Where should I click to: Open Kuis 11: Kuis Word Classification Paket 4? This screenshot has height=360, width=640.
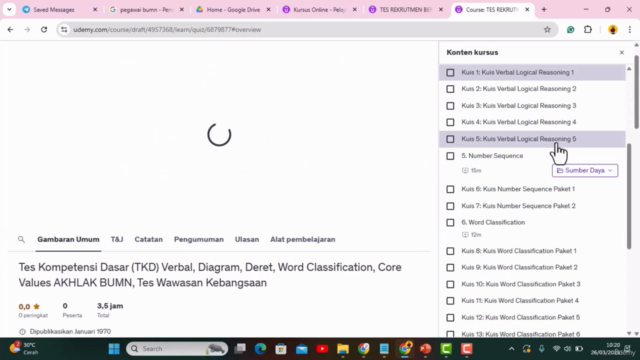(520, 301)
